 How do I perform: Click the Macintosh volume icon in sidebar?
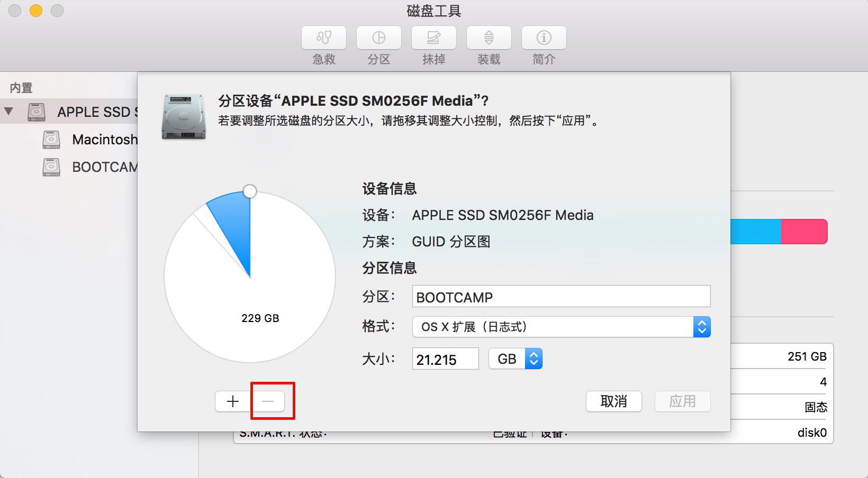pos(51,140)
